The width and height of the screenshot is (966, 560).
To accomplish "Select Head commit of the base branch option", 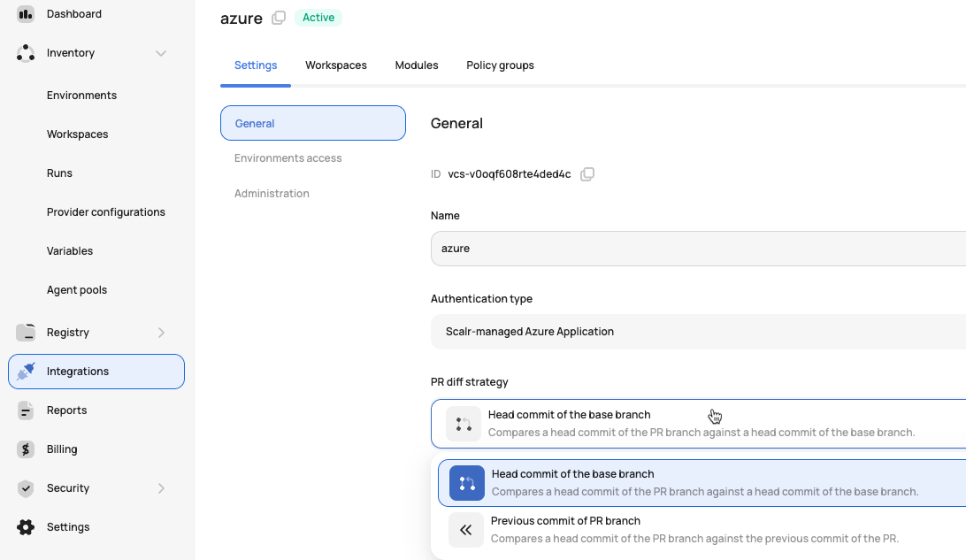I will click(x=702, y=483).
